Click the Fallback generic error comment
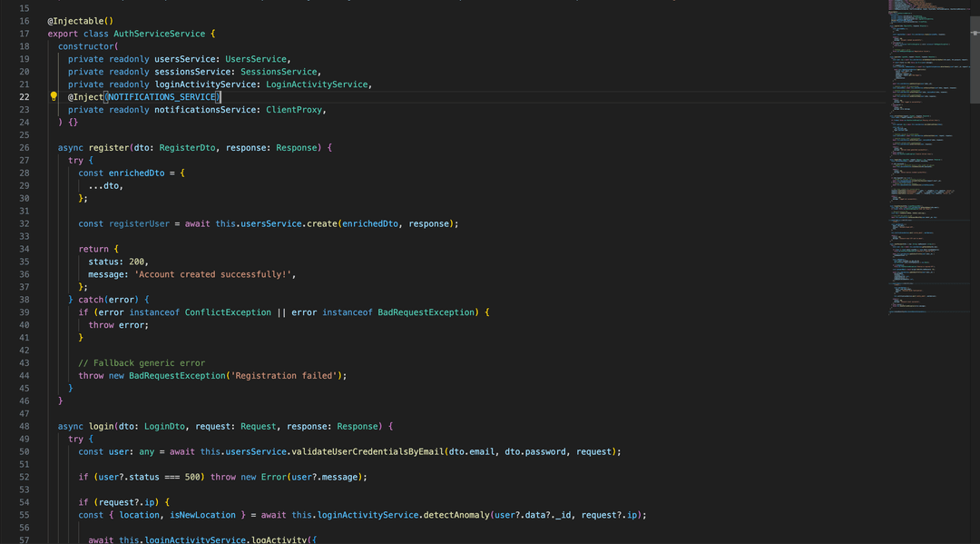This screenshot has height=544, width=980. [x=142, y=362]
